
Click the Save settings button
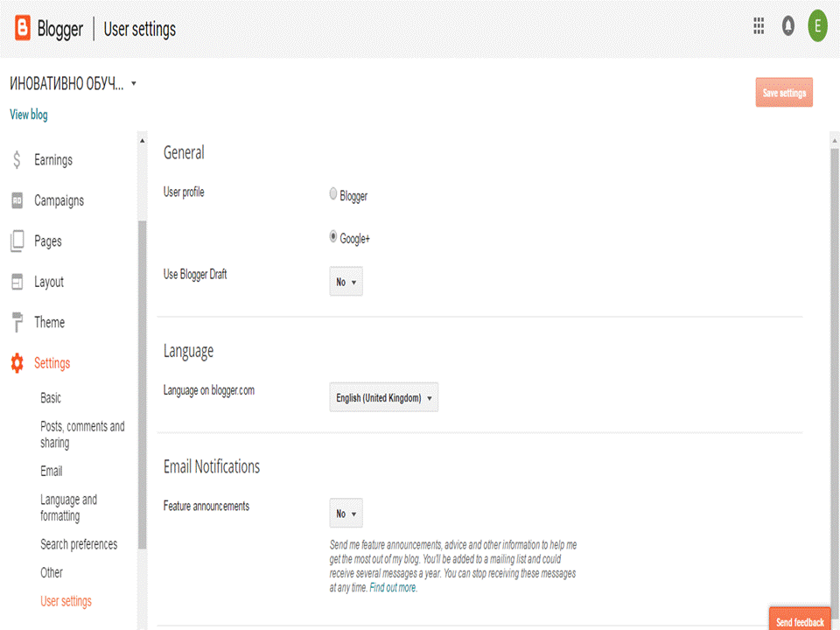[784, 93]
